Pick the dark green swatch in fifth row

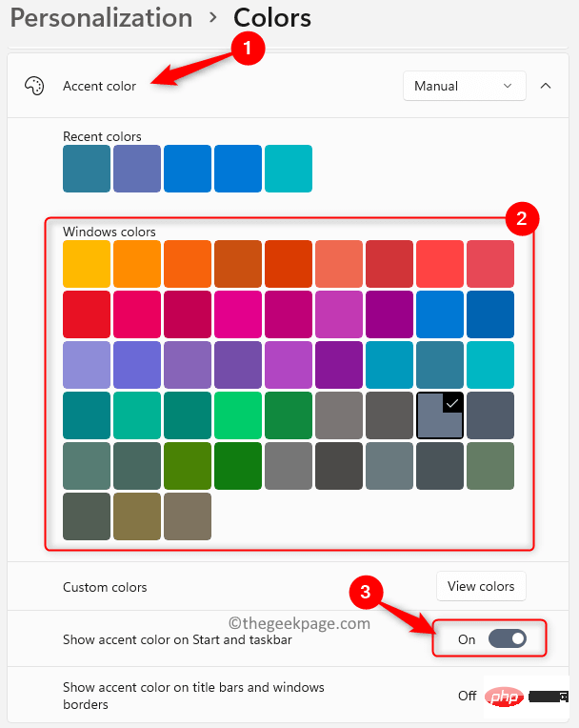(238, 466)
